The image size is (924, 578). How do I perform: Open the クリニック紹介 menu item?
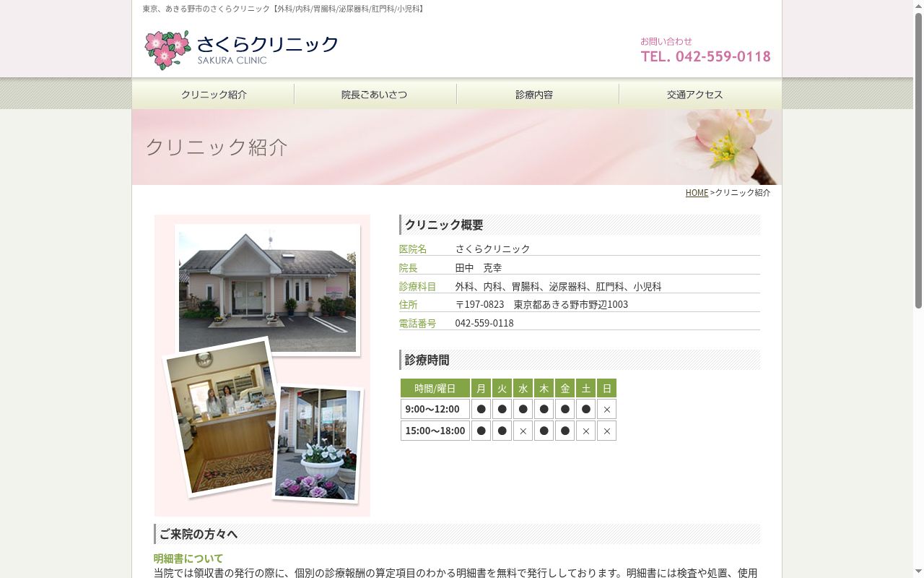coord(214,95)
